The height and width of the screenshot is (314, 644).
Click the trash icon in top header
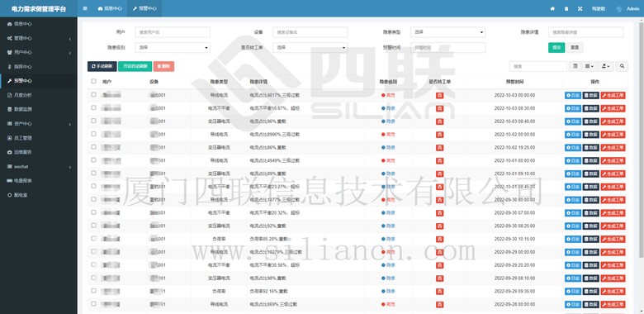[566, 8]
